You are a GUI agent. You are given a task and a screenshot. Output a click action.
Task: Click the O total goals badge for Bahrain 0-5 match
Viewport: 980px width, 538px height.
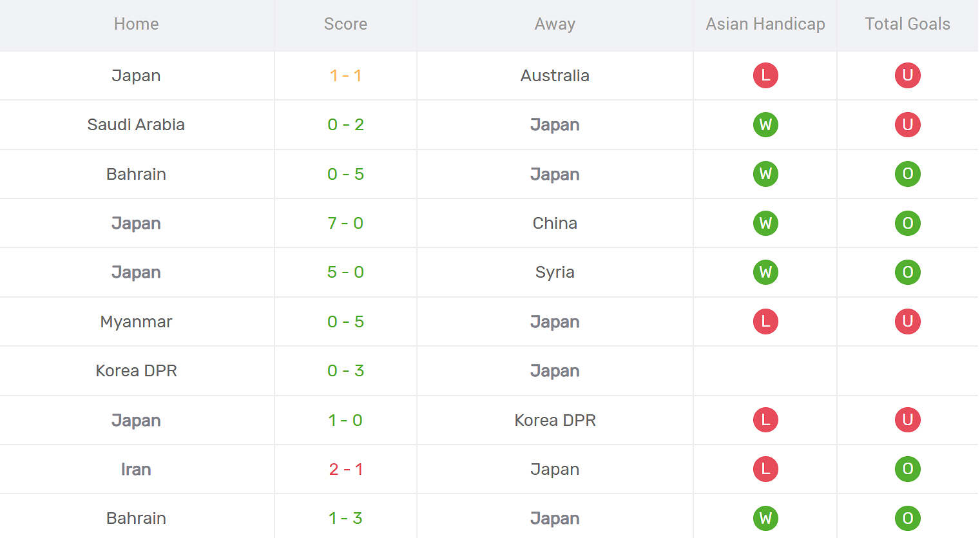coord(907,174)
